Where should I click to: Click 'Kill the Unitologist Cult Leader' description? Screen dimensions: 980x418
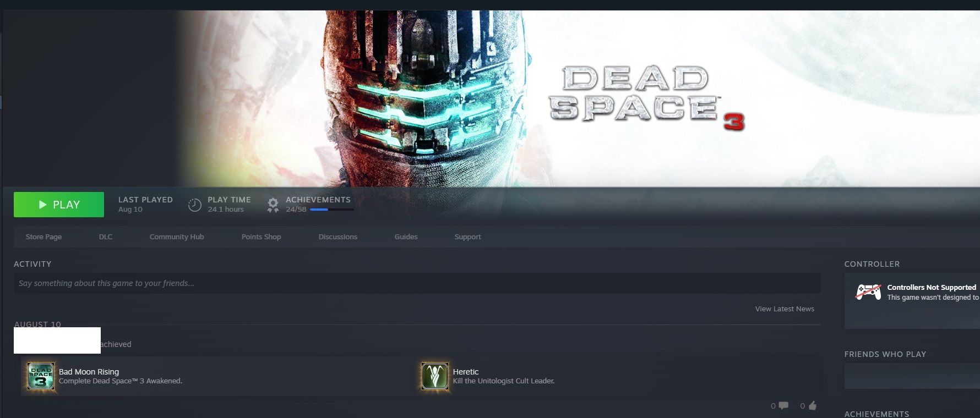pyautogui.click(x=504, y=381)
